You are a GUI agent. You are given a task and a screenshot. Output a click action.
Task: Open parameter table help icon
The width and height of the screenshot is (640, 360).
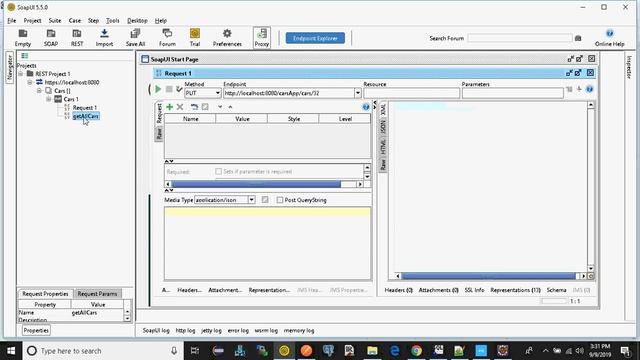point(366,107)
